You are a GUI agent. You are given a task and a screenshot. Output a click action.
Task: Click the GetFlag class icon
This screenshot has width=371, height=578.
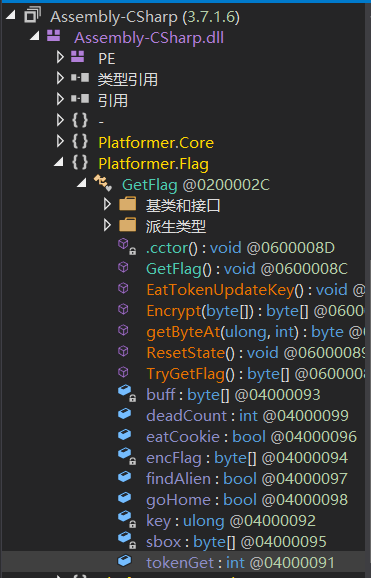[103, 183]
